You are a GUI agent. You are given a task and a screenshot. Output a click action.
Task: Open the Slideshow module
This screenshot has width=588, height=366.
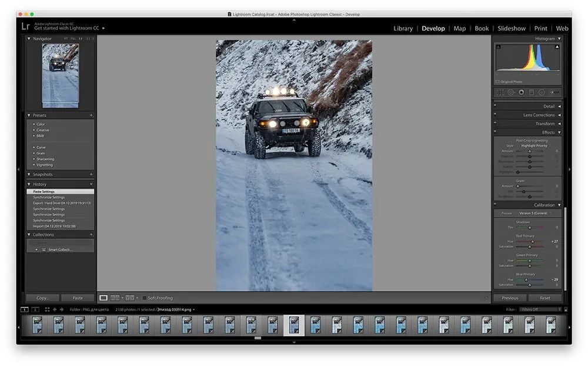[512, 28]
